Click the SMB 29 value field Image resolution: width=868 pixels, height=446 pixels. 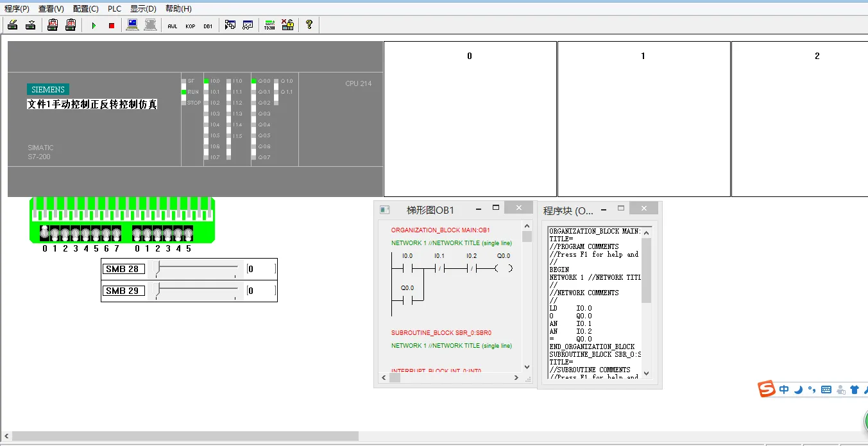click(261, 291)
